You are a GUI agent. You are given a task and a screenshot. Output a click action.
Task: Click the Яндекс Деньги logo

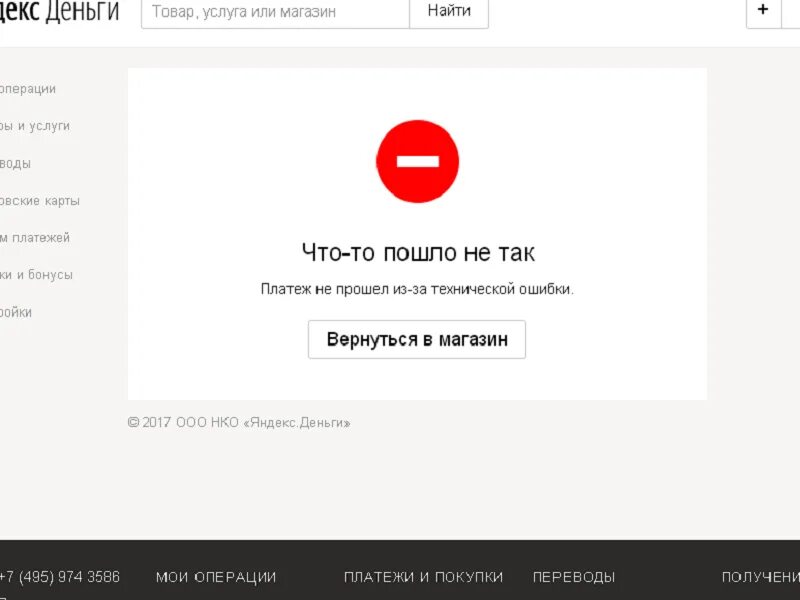(x=60, y=10)
